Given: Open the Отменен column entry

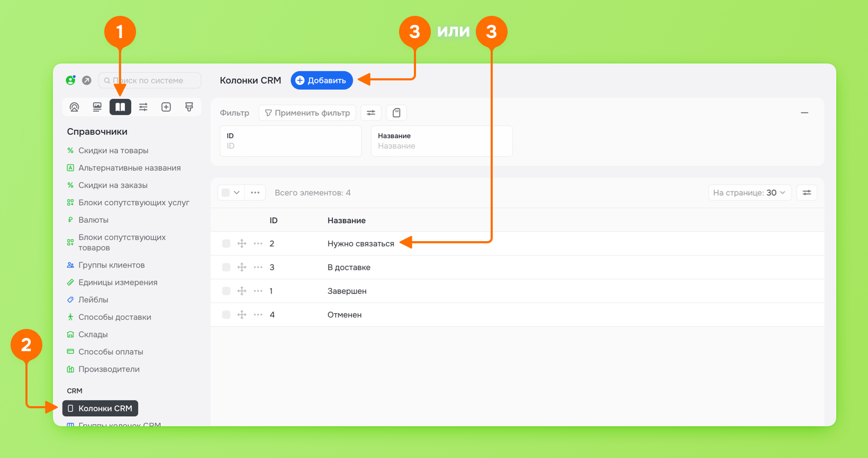Looking at the screenshot, I should tap(345, 315).
